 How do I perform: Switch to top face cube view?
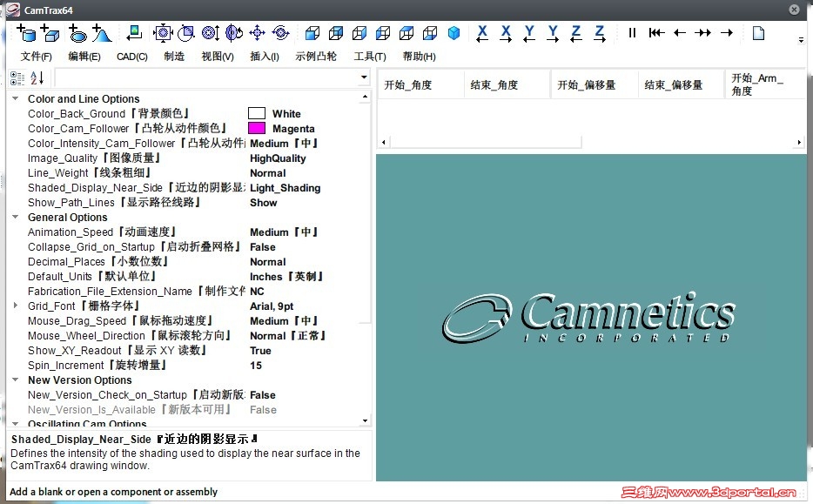(406, 33)
